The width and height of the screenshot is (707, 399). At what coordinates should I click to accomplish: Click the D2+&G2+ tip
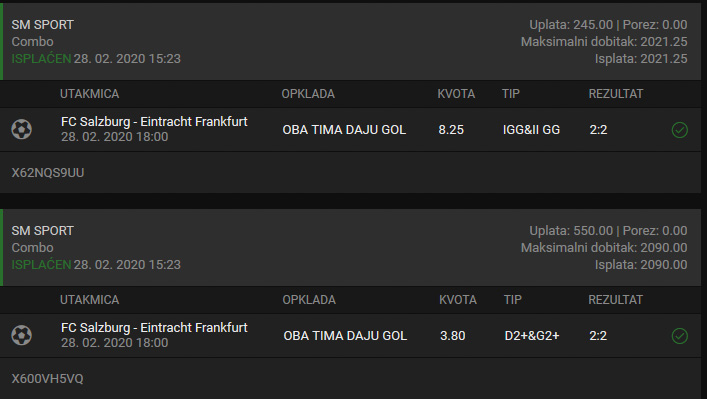[532, 336]
